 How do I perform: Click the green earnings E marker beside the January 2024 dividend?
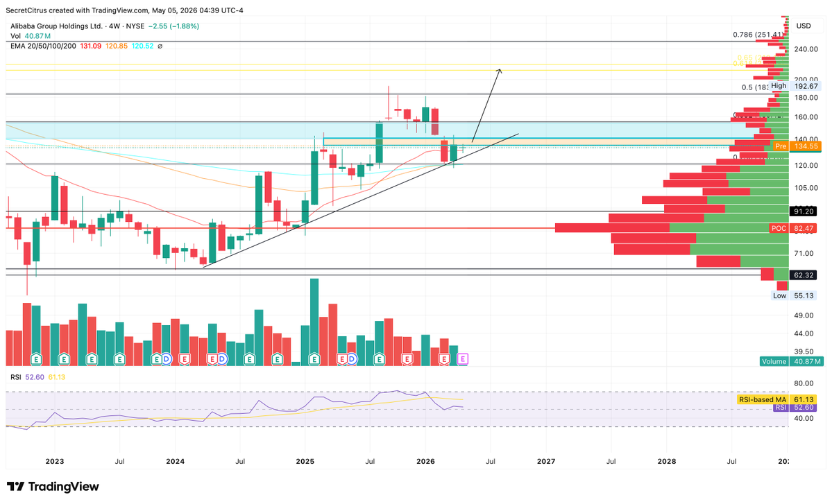[157, 359]
